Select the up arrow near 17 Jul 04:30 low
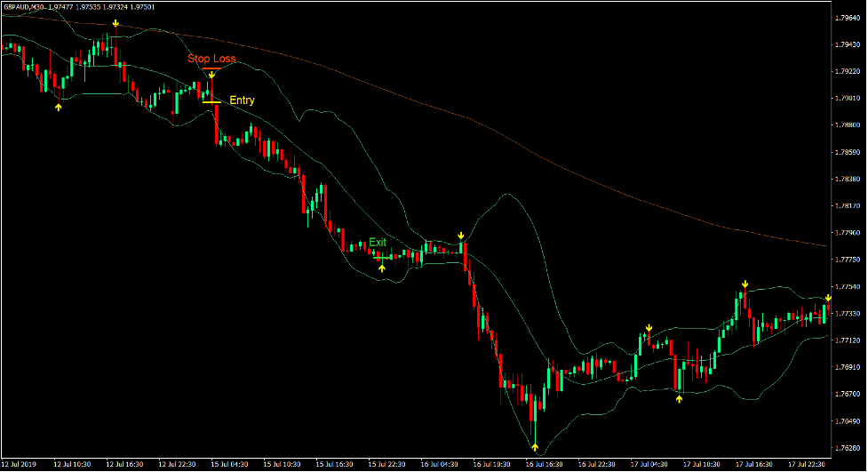The width and height of the screenshot is (868, 472). (x=679, y=399)
